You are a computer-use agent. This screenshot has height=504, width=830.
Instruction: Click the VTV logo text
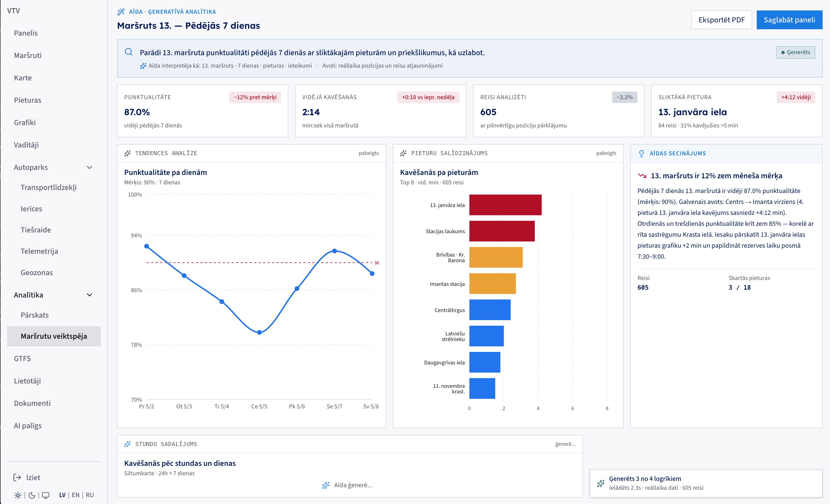13,11
